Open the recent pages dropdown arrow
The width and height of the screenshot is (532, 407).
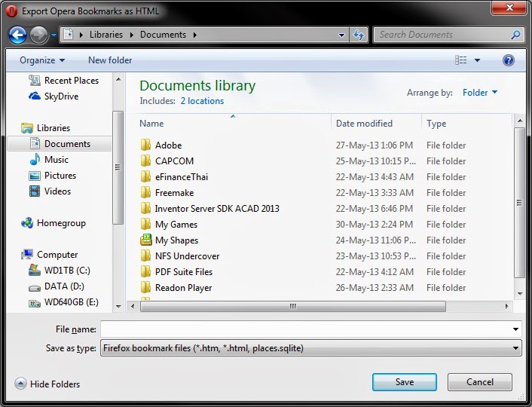pyautogui.click(x=54, y=35)
